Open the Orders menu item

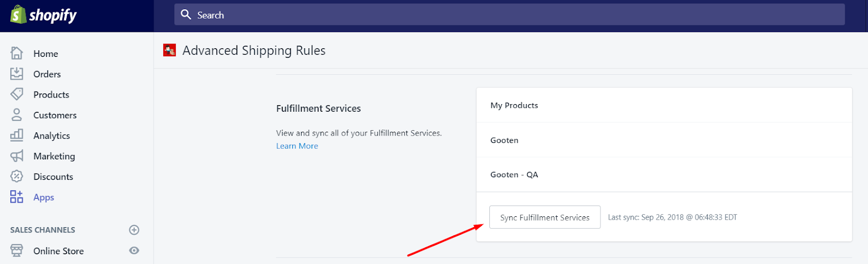tap(47, 74)
